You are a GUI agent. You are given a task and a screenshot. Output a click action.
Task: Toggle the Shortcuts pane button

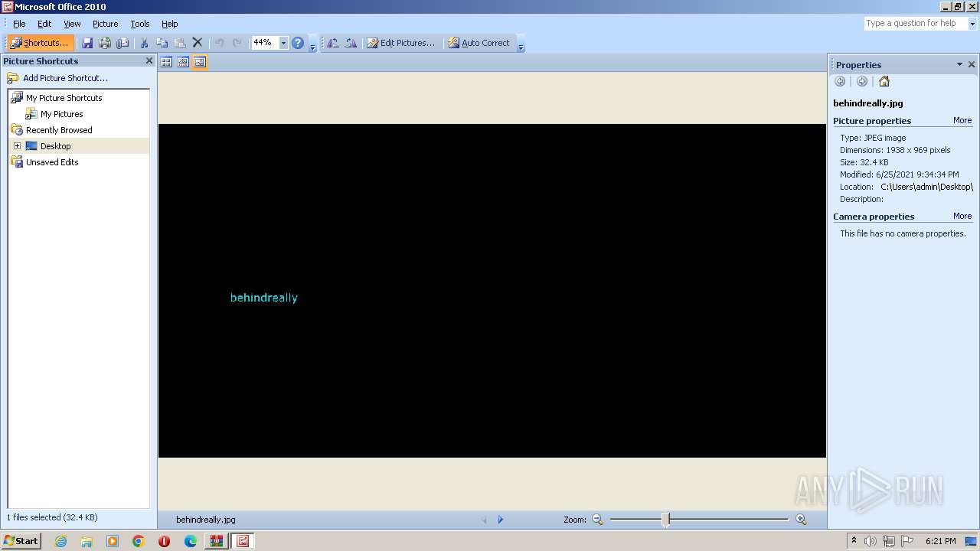pos(40,43)
